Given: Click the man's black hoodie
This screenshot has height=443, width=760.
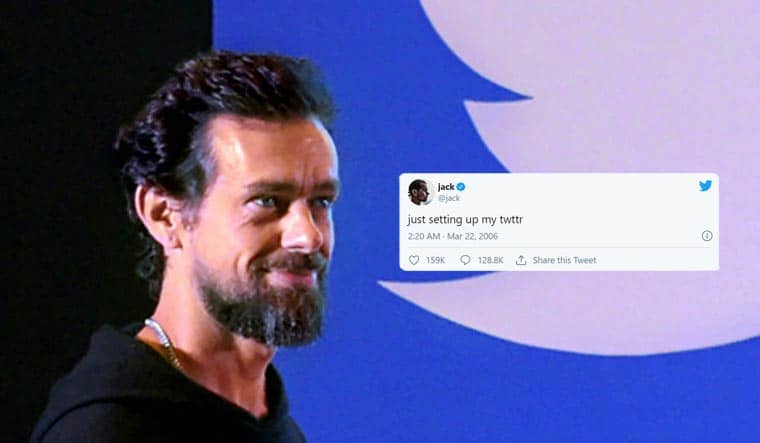Looking at the screenshot, I should click(x=145, y=397).
